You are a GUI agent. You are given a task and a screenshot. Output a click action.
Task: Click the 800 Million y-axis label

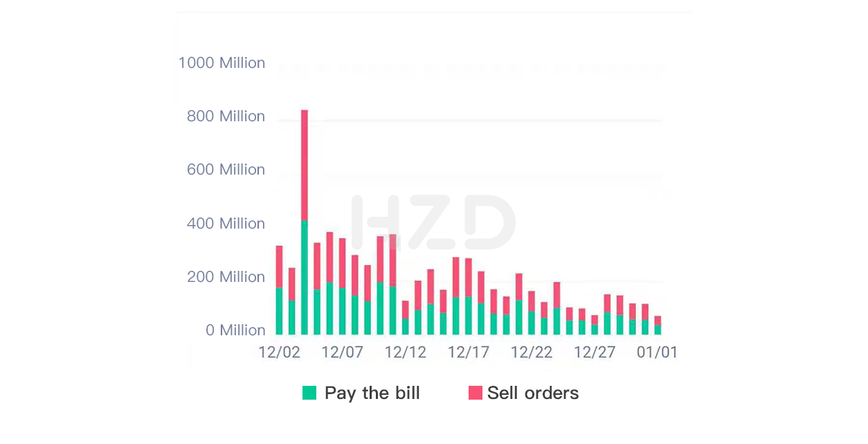[x=226, y=116]
